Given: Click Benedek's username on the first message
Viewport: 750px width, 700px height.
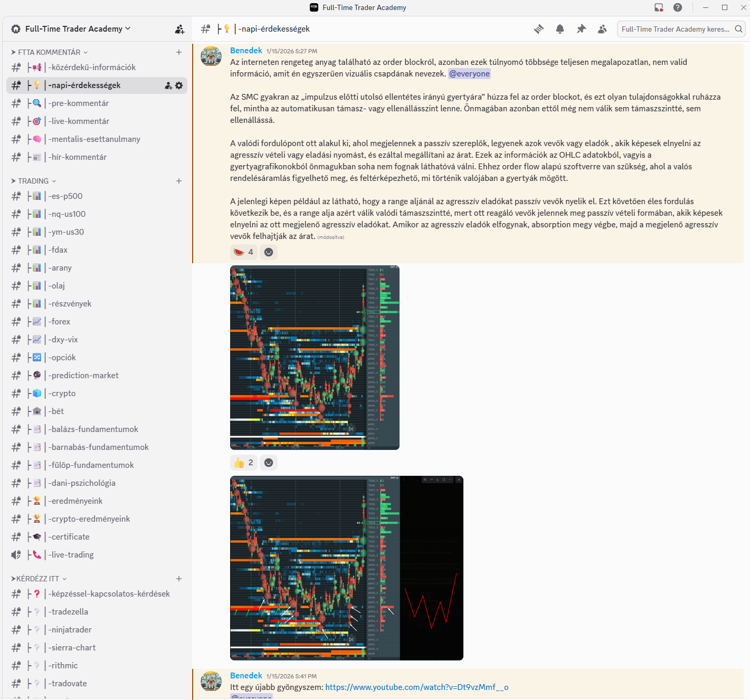Looking at the screenshot, I should click(246, 51).
